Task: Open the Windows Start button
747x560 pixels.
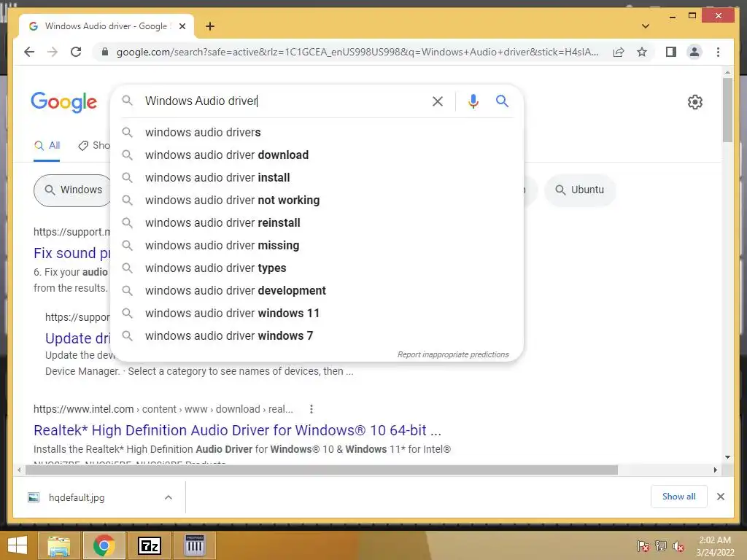Action: (x=18, y=545)
